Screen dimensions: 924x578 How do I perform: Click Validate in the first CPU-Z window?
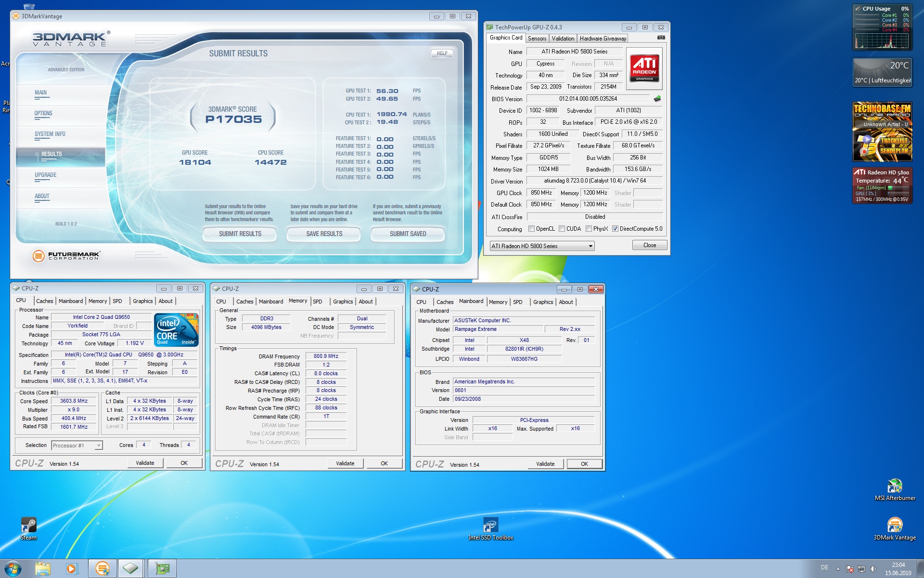(x=145, y=463)
